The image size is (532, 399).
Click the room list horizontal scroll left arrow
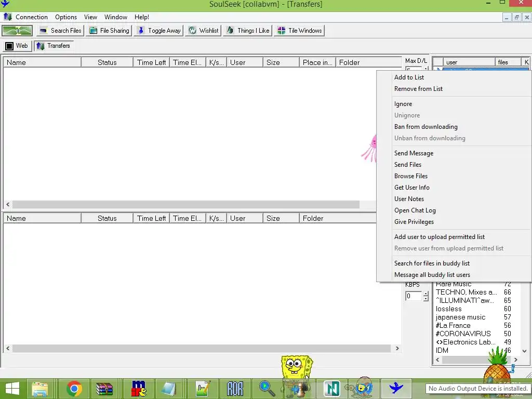click(437, 360)
